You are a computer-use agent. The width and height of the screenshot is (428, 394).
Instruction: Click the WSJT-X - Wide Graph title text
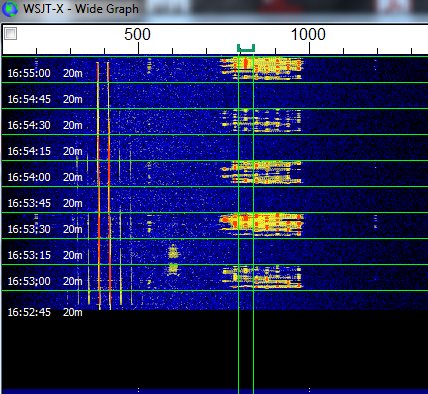(81, 9)
